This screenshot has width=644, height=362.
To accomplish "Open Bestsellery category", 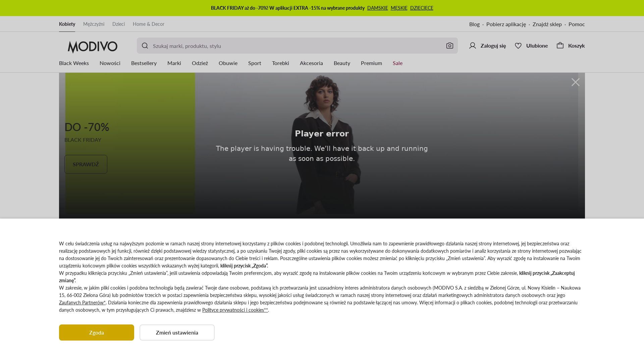I will coord(144,63).
